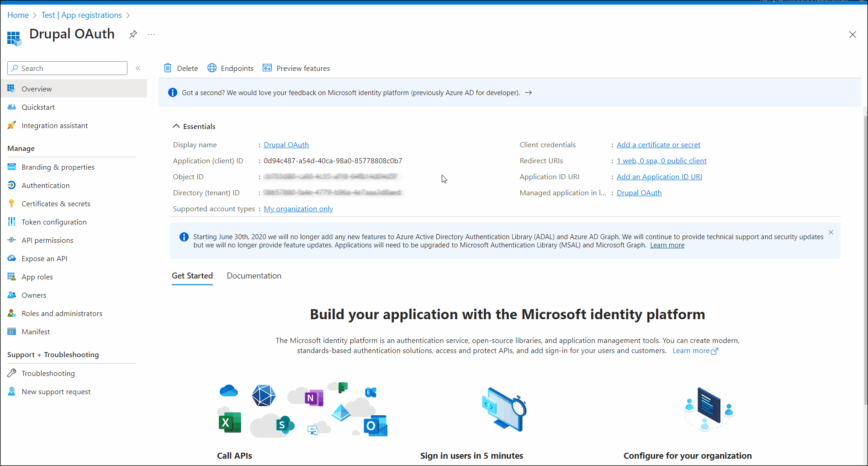Pin the Drupal OAuth app page

(133, 34)
